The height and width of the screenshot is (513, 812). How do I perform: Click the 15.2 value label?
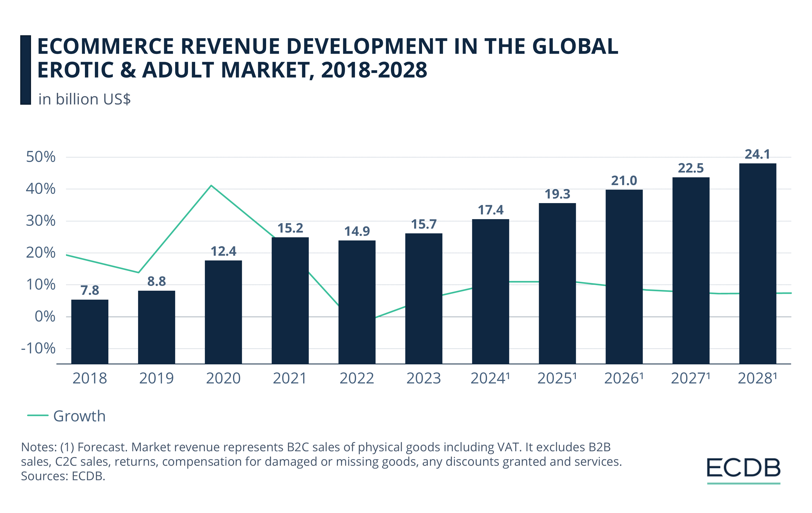tap(290, 228)
